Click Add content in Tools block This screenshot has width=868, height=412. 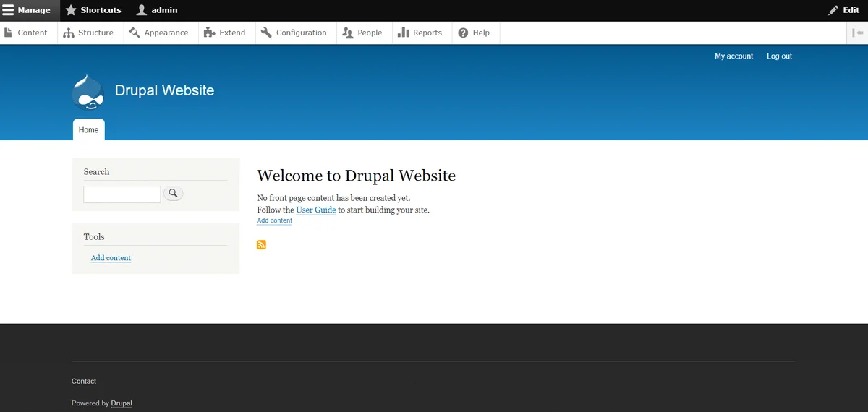[111, 258]
